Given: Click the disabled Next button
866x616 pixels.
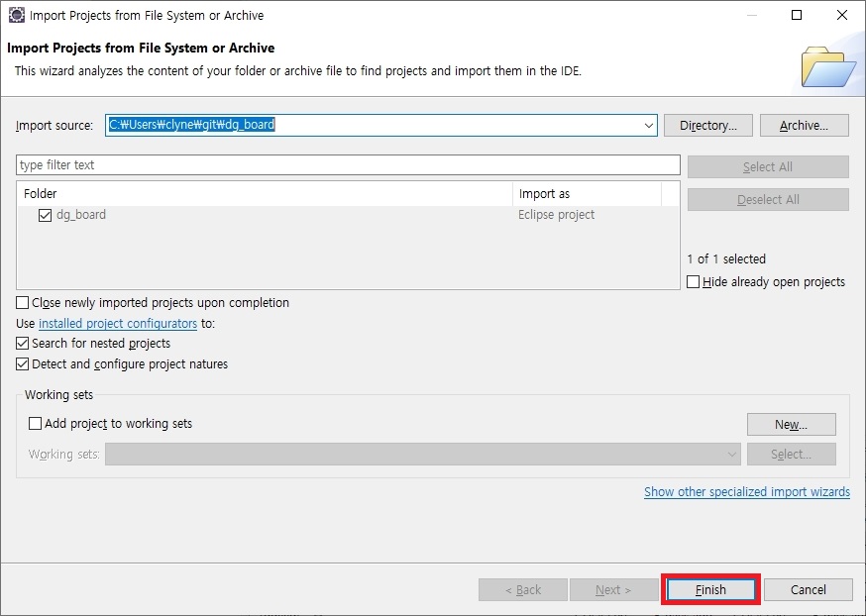Looking at the screenshot, I should 613,589.
